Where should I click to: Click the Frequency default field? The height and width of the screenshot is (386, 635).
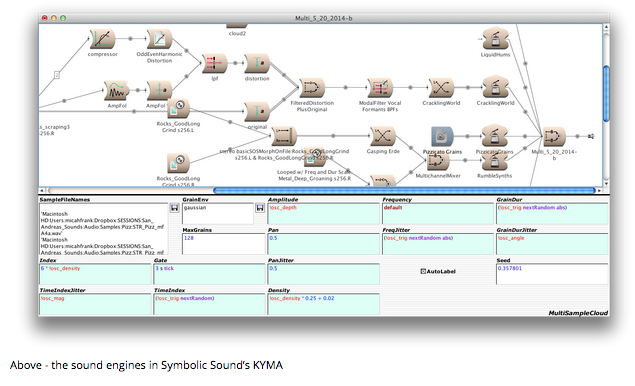pyautogui.click(x=437, y=213)
